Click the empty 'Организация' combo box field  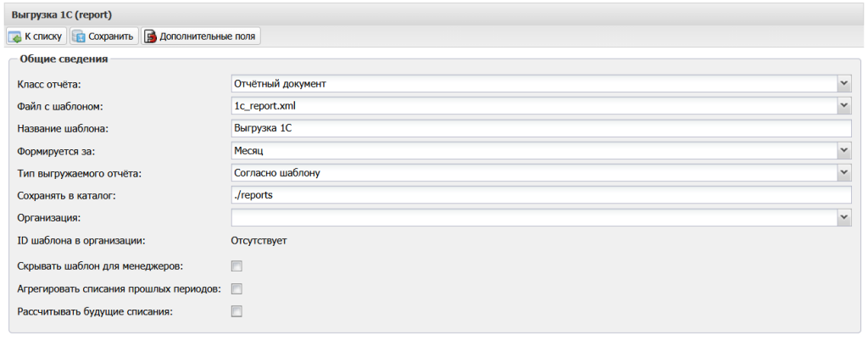pyautogui.click(x=533, y=218)
